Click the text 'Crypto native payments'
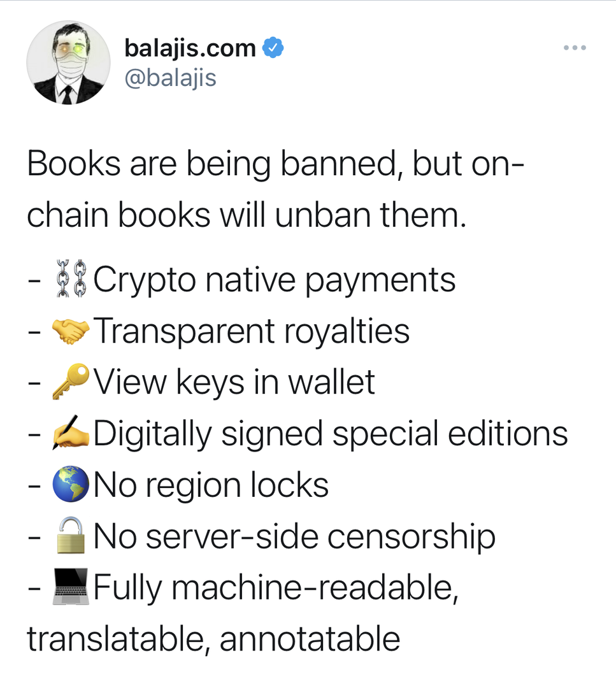This screenshot has width=616, height=688. pyautogui.click(x=275, y=279)
